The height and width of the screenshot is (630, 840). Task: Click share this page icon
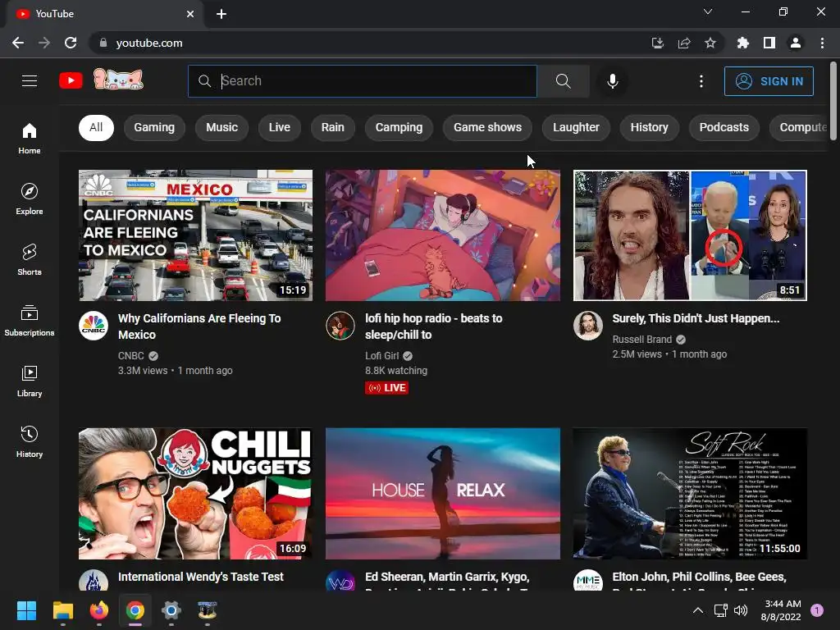pos(684,43)
